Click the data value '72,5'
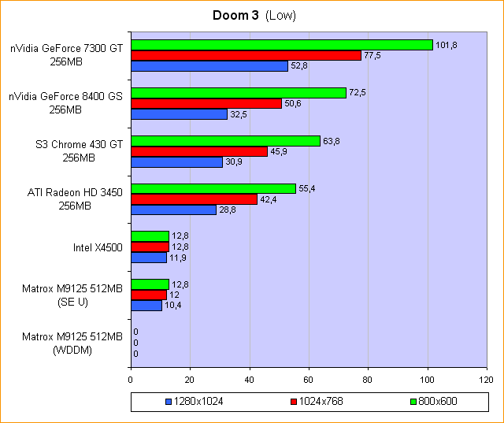Viewport: 504px width, 423px height. pos(358,93)
